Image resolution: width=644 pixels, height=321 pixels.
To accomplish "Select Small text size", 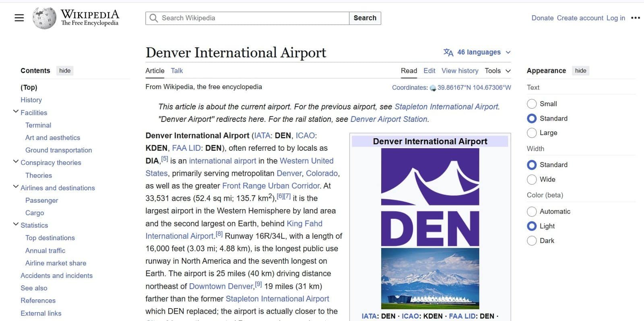I will 532,104.
